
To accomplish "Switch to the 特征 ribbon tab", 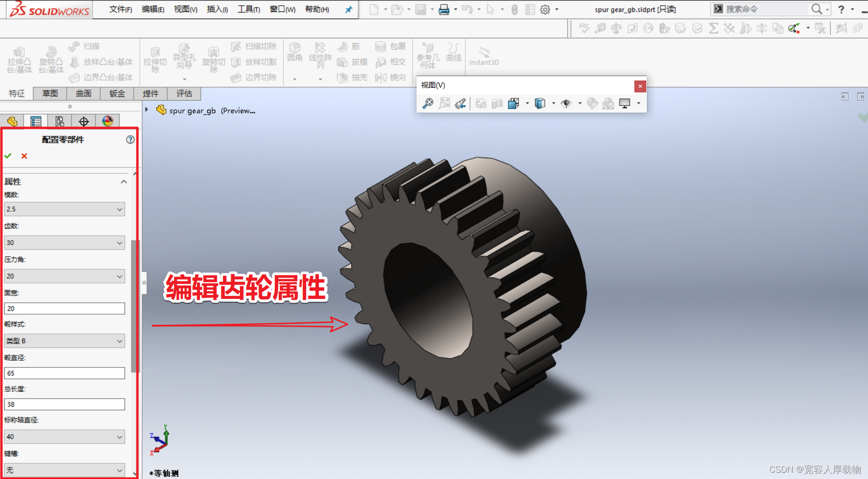I will (17, 93).
